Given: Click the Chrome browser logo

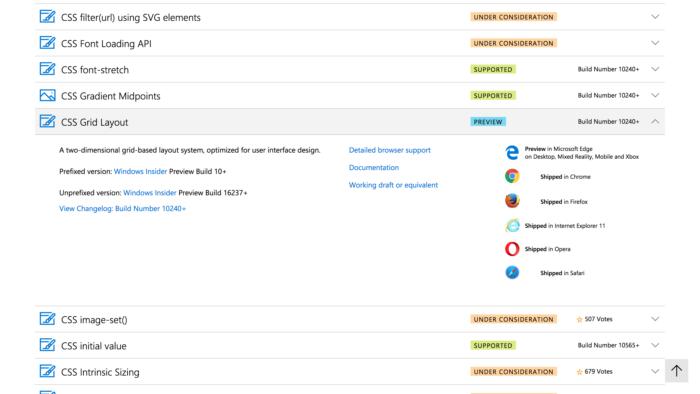Looking at the screenshot, I should tap(512, 176).
